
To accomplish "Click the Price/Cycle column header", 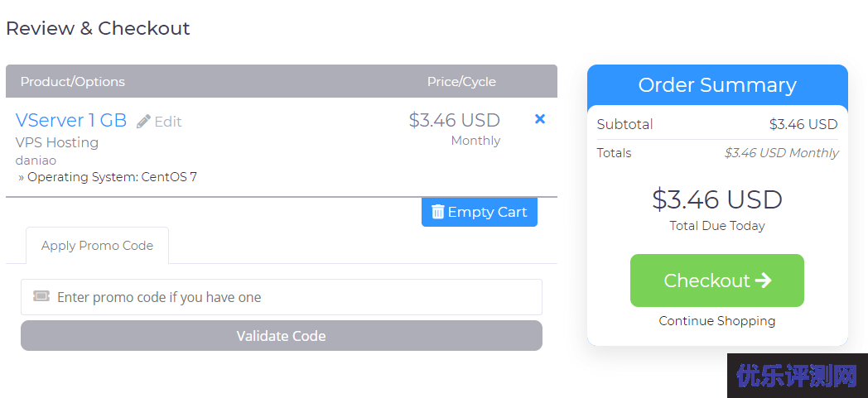I will (x=461, y=82).
